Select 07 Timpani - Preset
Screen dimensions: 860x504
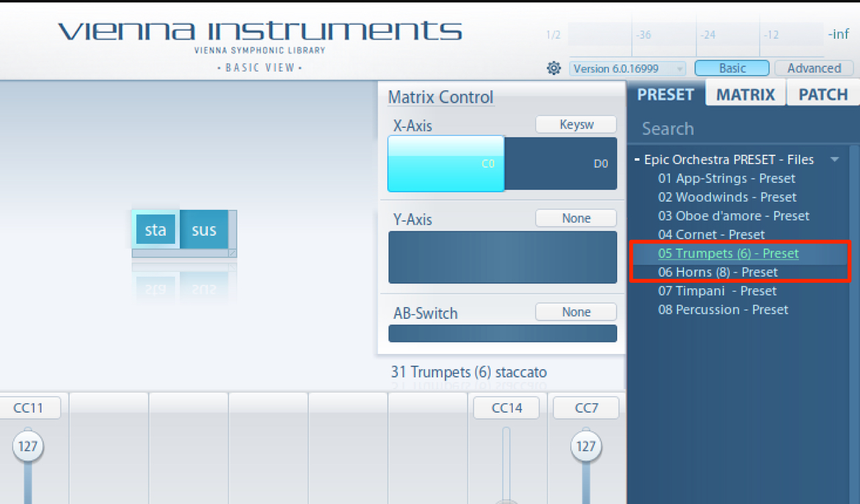[x=717, y=291]
